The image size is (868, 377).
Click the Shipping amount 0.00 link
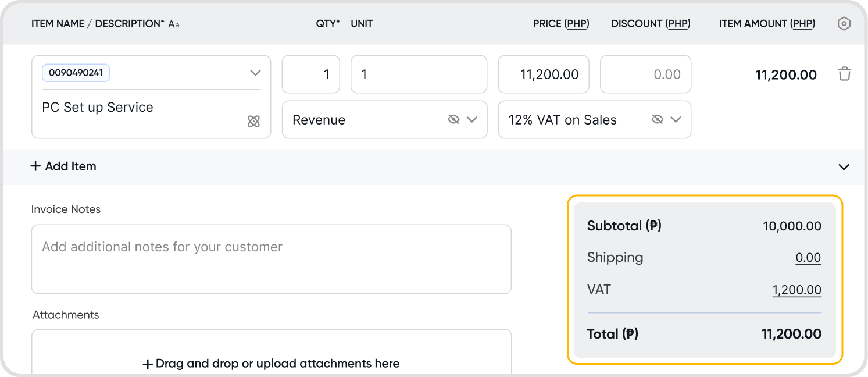click(808, 258)
